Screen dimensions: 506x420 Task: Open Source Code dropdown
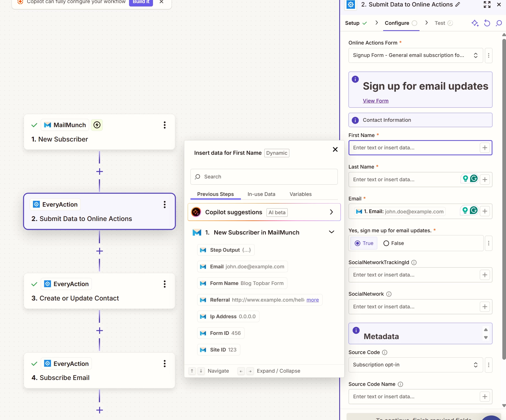(x=416, y=365)
